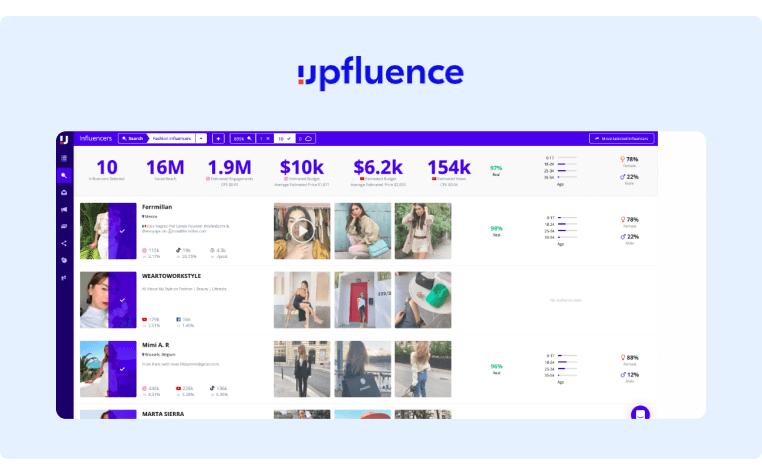
Task: Click the share icon in the sidebar
Action: click(64, 244)
